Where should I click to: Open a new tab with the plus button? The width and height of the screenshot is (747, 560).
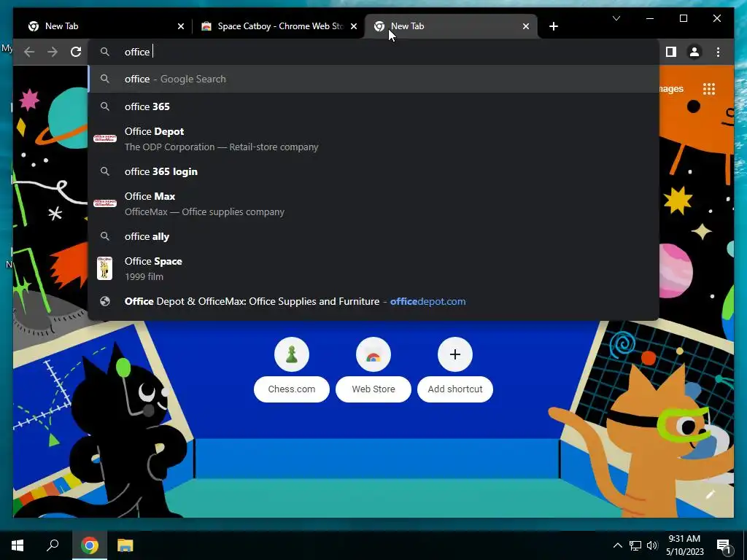pos(553,26)
